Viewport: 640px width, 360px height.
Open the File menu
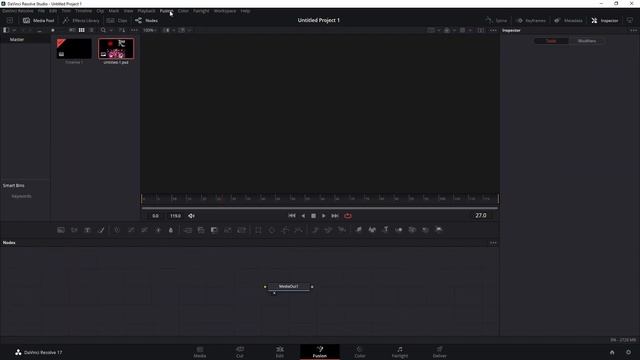(41, 11)
